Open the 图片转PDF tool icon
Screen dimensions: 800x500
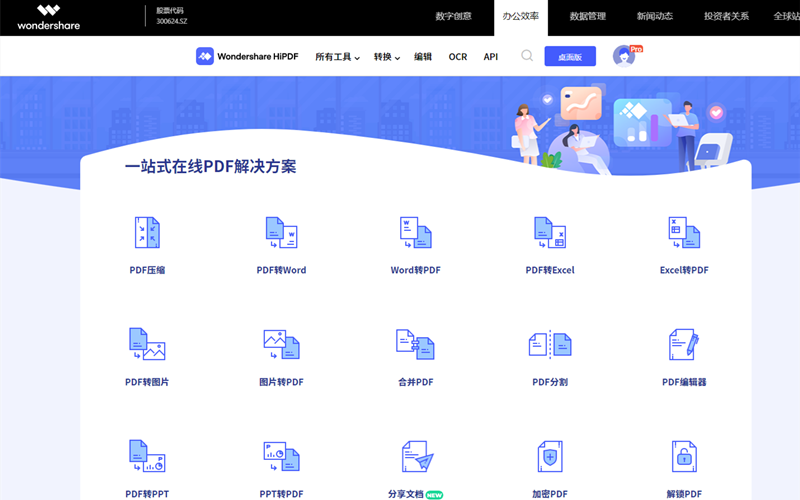pyautogui.click(x=281, y=344)
